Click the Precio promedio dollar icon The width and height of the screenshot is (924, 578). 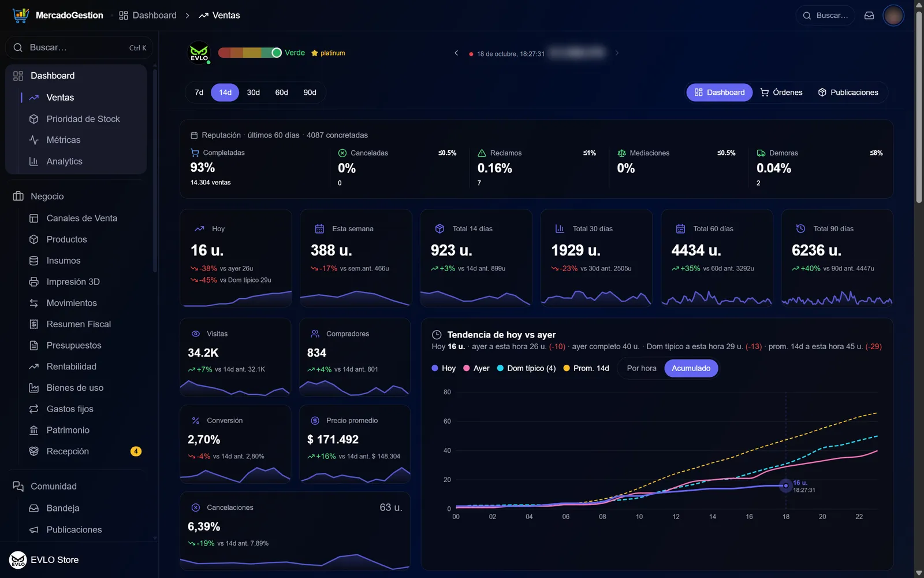[x=315, y=421]
